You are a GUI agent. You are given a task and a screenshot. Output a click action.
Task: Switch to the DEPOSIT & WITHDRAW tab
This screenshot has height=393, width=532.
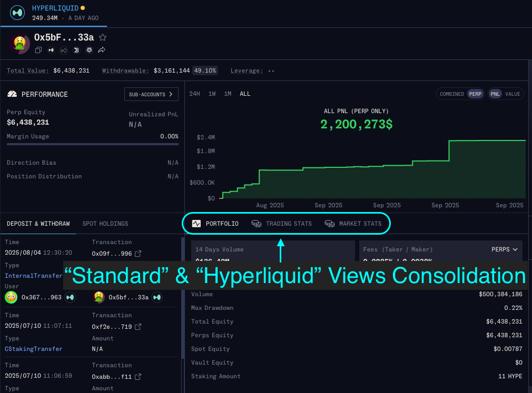38,224
